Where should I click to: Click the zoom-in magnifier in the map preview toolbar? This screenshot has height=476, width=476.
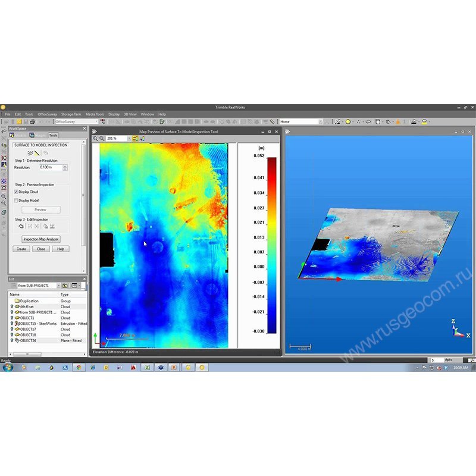coord(95,137)
